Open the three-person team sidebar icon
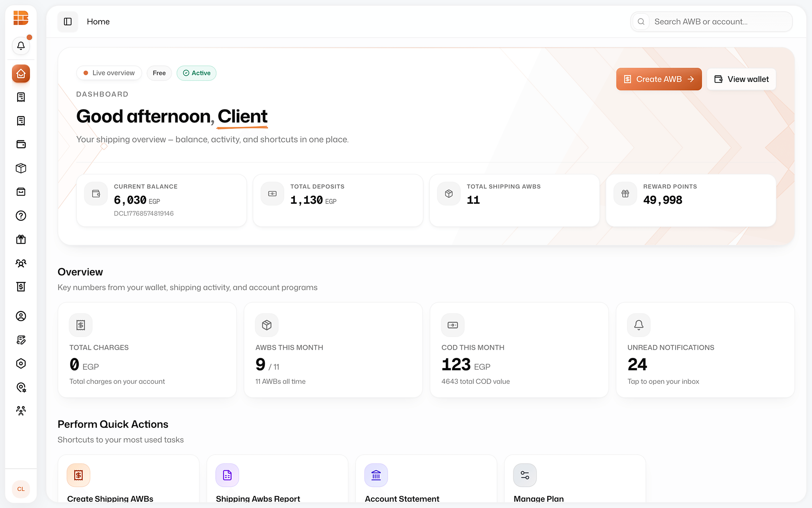 [21, 411]
